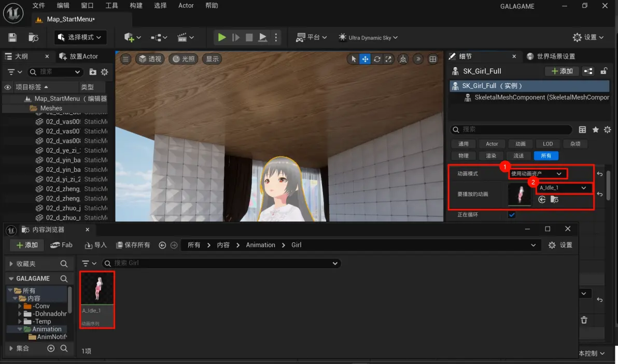Activate the rotate tool in viewport
The width and height of the screenshot is (618, 364).
coord(377,59)
